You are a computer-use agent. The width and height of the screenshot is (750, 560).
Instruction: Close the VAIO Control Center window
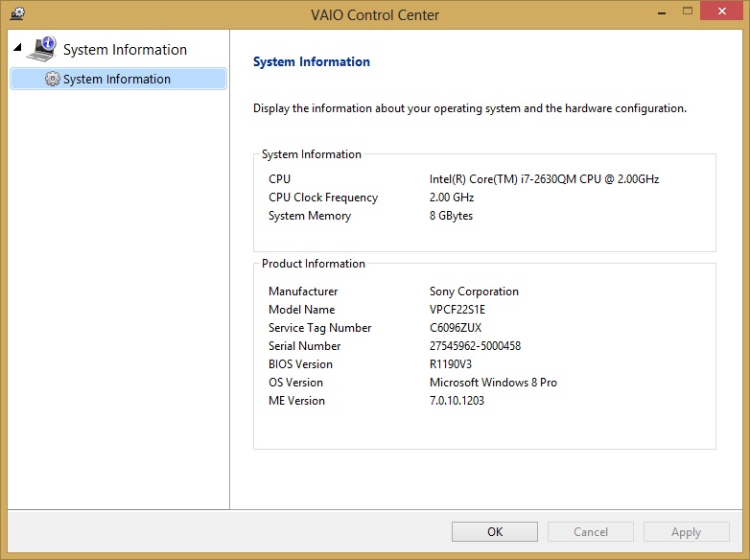pyautogui.click(x=722, y=11)
